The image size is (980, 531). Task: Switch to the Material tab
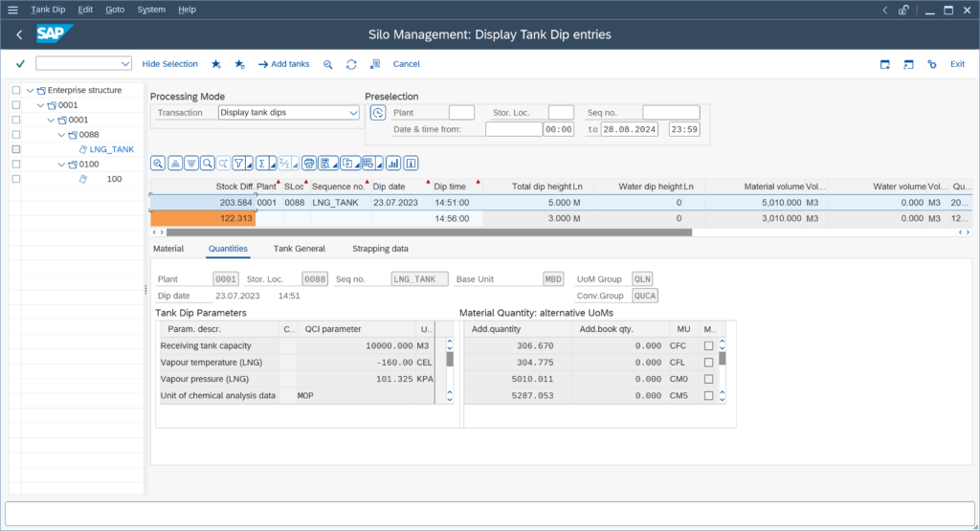point(168,249)
